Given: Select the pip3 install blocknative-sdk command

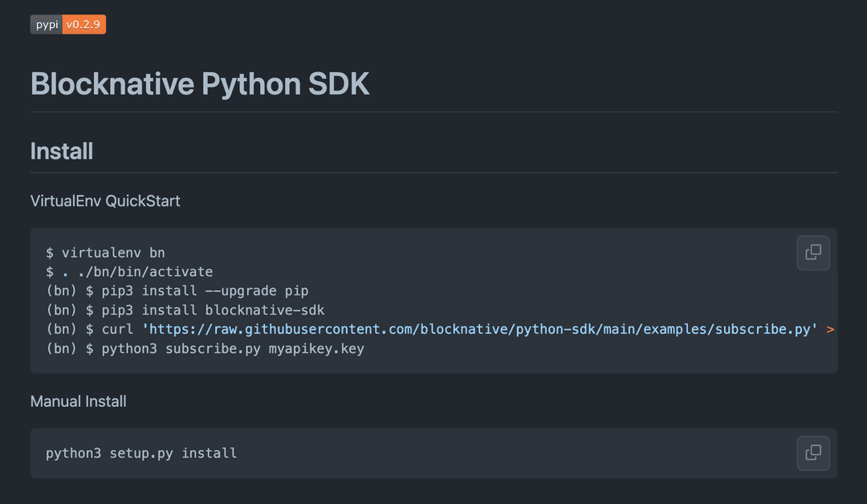Looking at the screenshot, I should (x=185, y=310).
